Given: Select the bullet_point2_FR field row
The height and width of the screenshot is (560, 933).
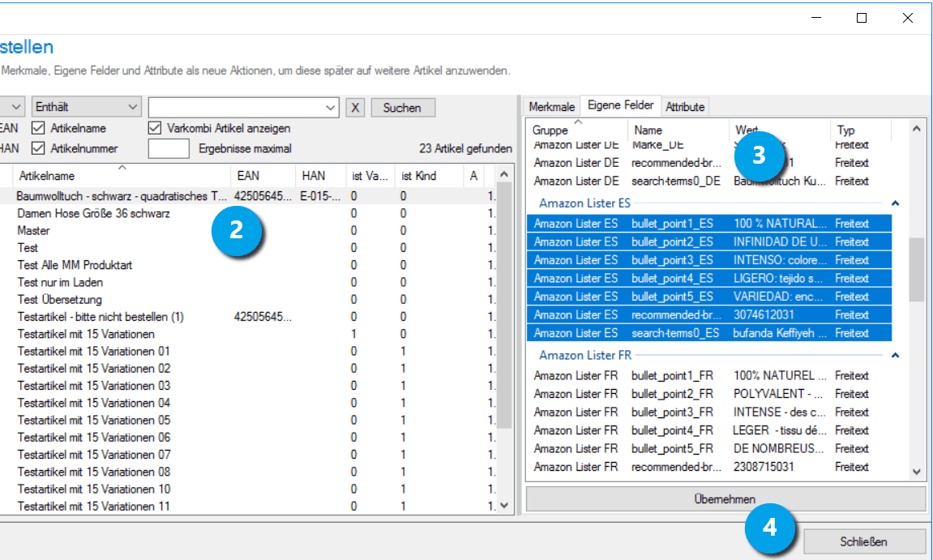Looking at the screenshot, I should tap(709, 394).
